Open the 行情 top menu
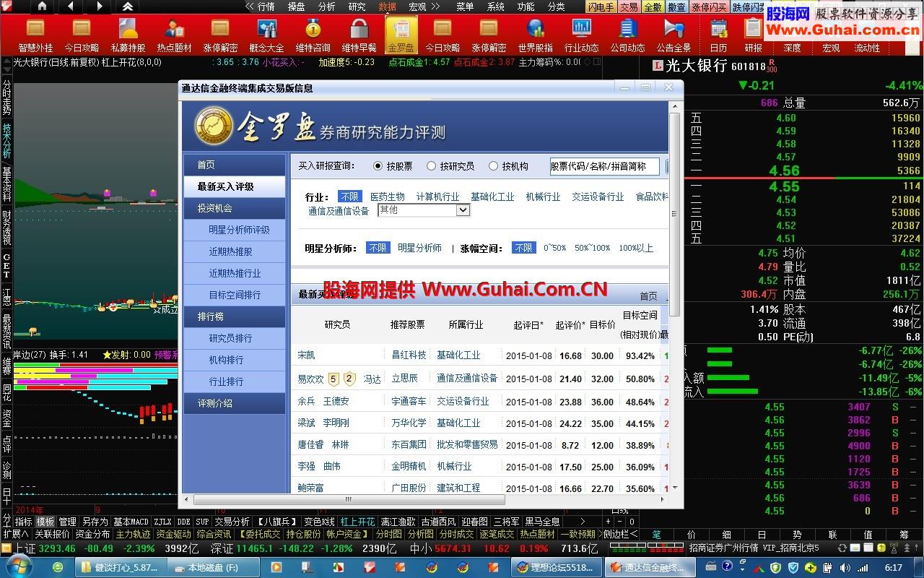This screenshot has height=578, width=924. pyautogui.click(x=265, y=7)
